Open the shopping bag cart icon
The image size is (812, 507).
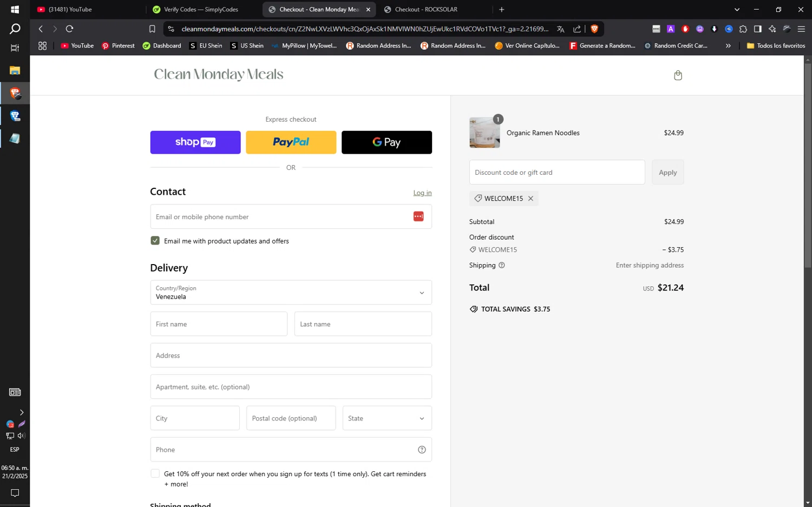(x=678, y=75)
